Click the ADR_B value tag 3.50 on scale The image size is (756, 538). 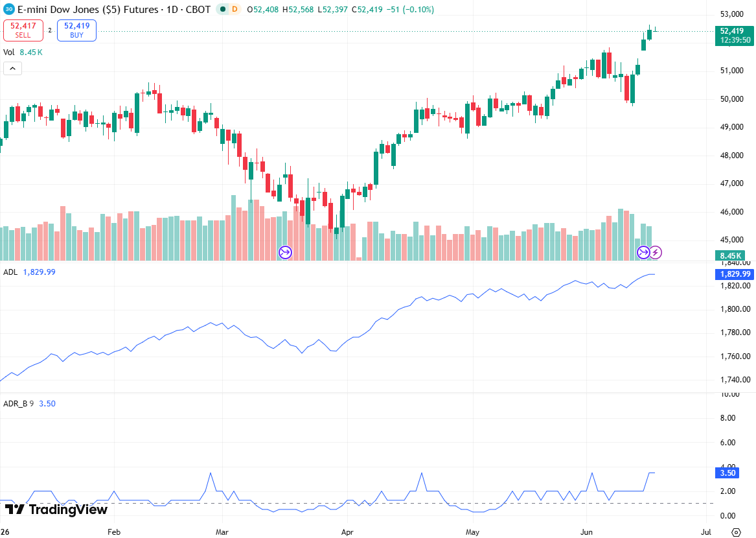727,473
